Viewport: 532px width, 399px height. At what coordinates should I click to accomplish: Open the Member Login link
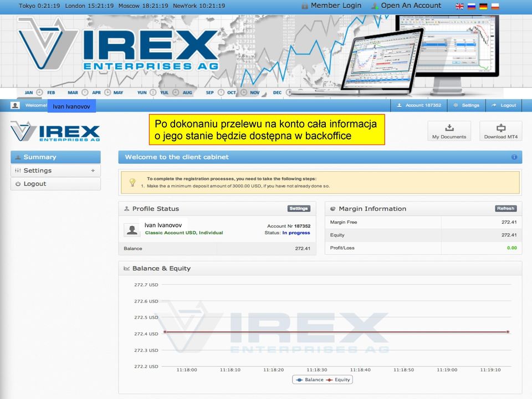pos(331,6)
